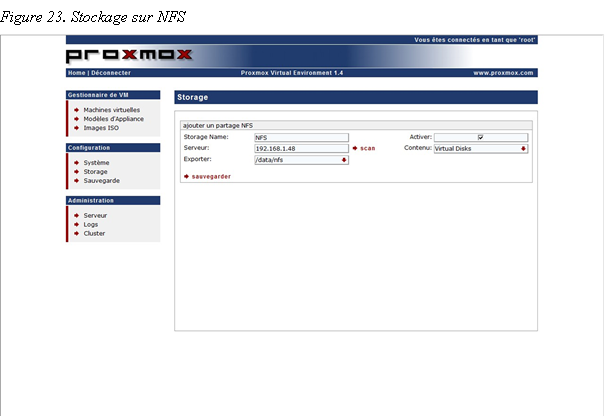605x417 pixels.
Task: Click the Virtual Disks content value
Action: point(453,149)
